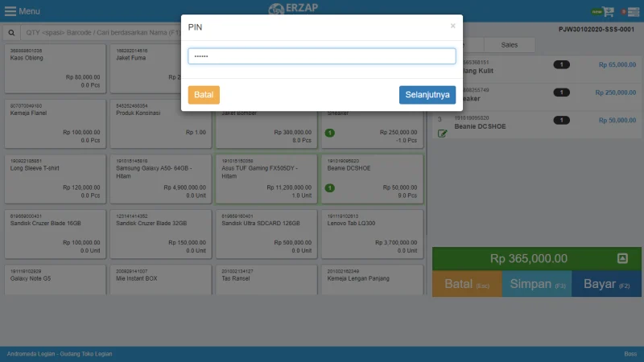Viewport: 644px width, 362px height.
Task: Click the search magnifier icon
Action: (12, 33)
